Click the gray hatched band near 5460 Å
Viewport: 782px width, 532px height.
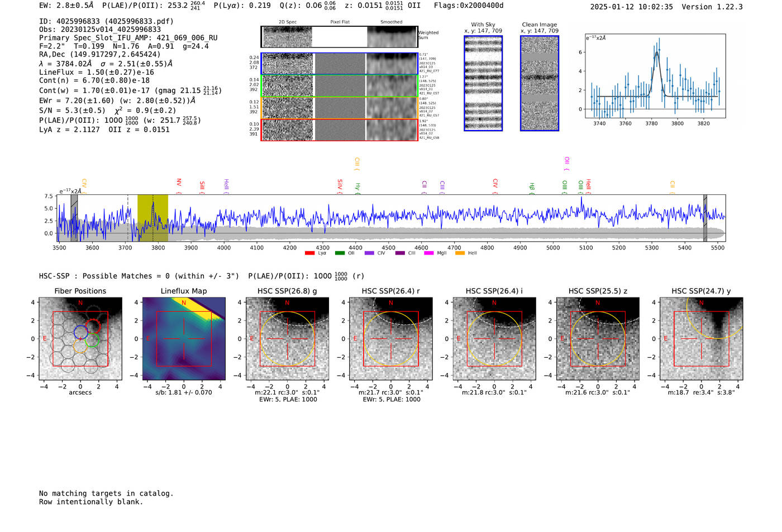tap(705, 218)
